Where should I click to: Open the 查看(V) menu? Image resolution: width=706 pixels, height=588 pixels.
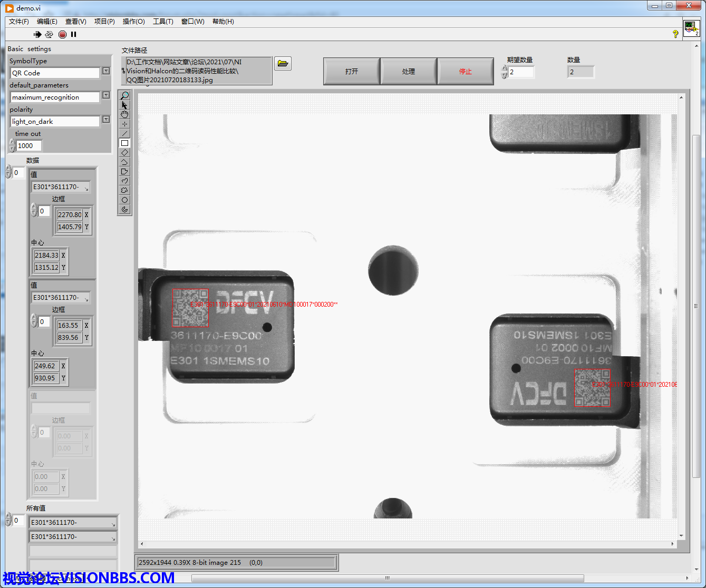[x=76, y=22]
